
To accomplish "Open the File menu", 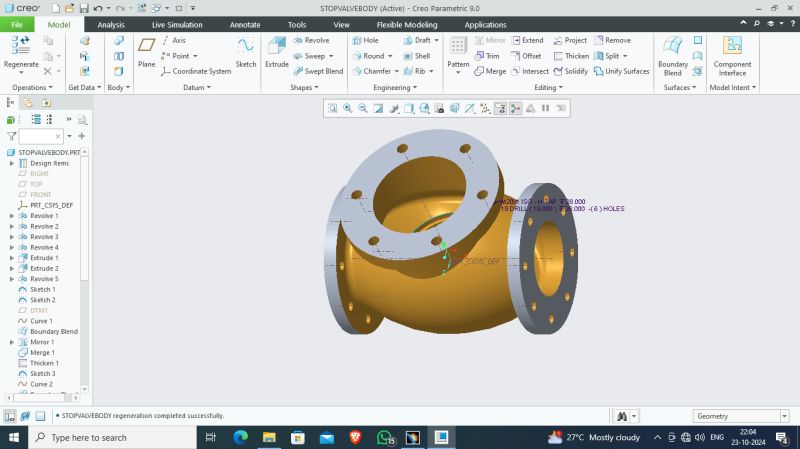I will pyautogui.click(x=17, y=24).
